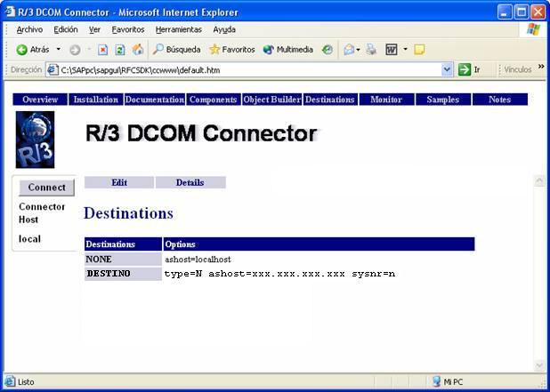Open the Documentation tab
550x392 pixels.
[154, 100]
